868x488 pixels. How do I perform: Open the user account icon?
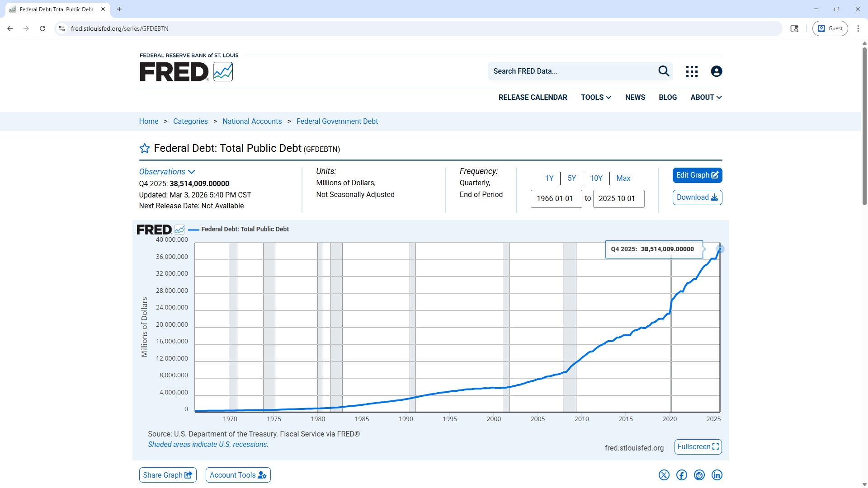pos(716,71)
